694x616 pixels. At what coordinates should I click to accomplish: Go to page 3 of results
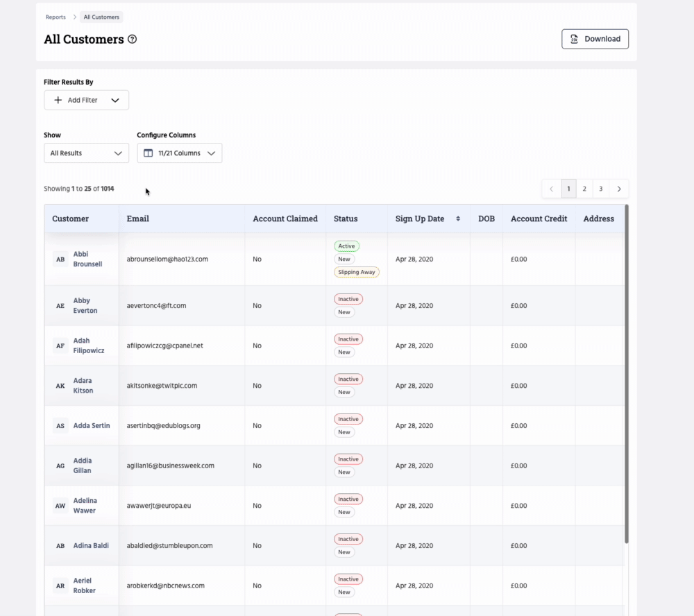tap(601, 189)
